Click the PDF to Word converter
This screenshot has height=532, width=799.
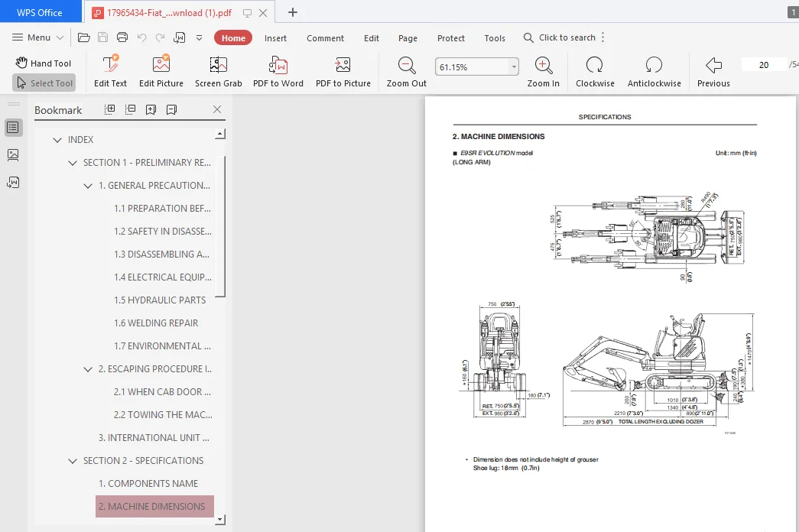coord(278,72)
